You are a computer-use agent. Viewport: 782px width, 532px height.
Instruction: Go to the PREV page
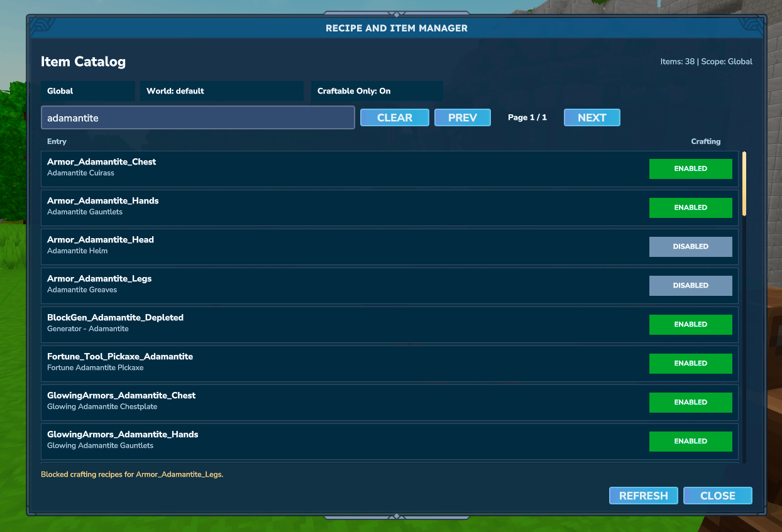463,117
